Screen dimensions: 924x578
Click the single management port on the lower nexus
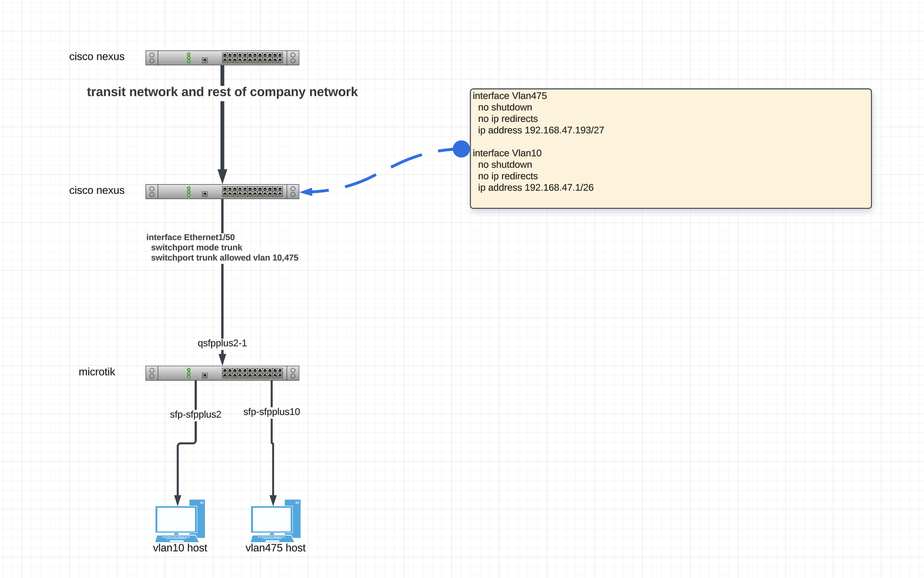205,193
